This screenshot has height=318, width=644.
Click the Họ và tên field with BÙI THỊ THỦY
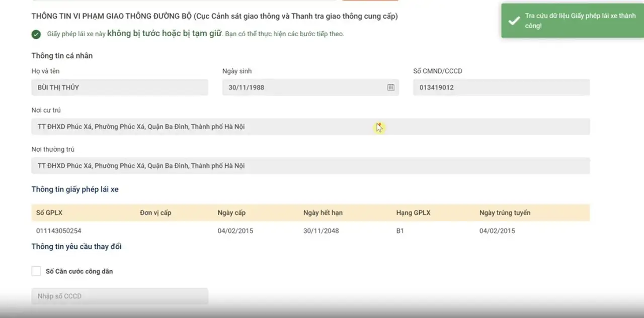tap(120, 87)
